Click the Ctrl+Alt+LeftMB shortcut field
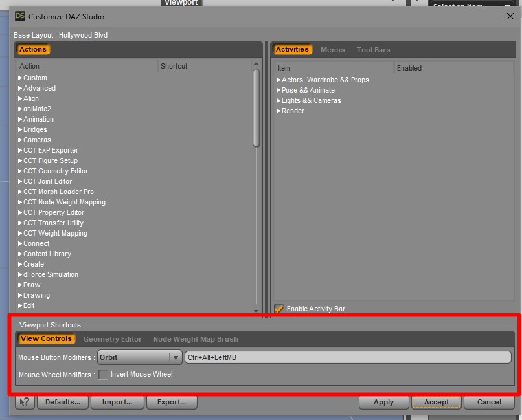The image size is (522, 420). [x=348, y=357]
